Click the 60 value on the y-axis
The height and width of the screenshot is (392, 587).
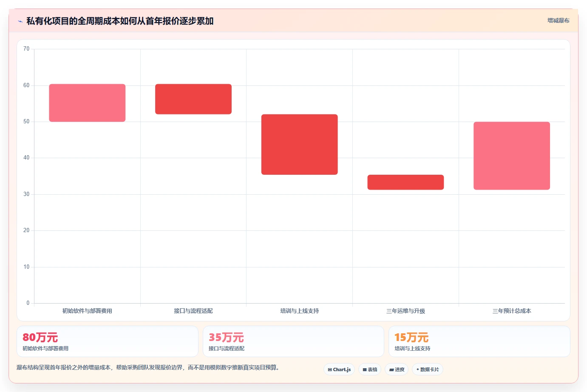tap(26, 85)
